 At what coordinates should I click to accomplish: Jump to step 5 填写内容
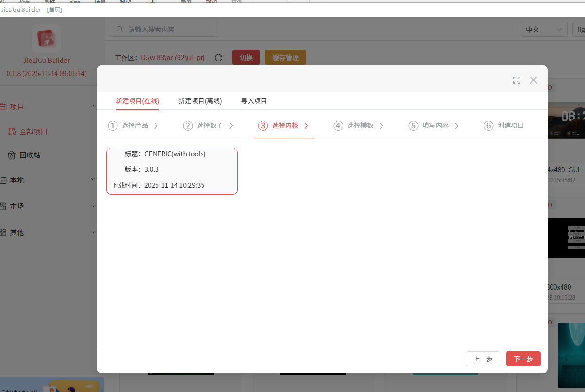(x=434, y=125)
